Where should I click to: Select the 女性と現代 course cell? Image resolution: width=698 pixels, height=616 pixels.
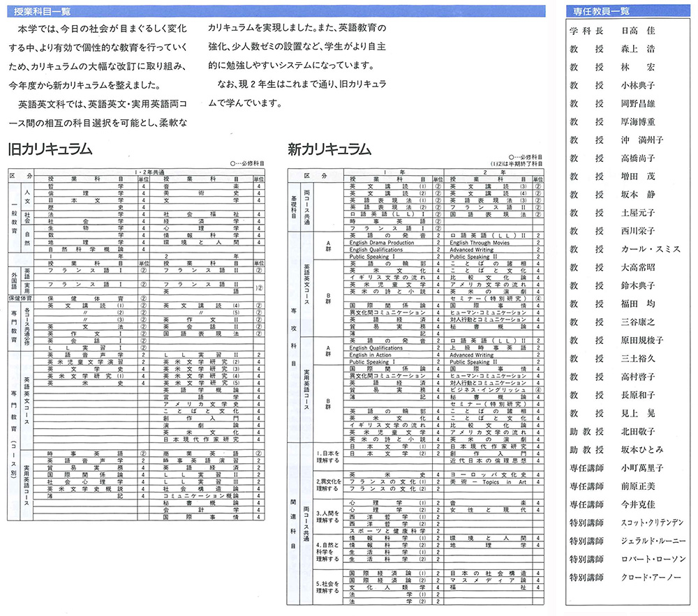click(x=488, y=510)
